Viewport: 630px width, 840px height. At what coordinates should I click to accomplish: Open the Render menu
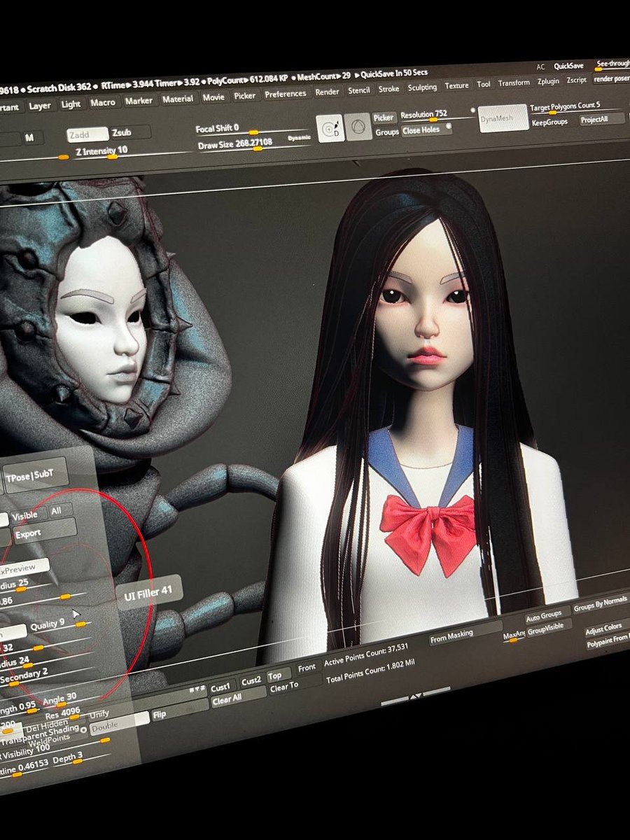click(x=327, y=92)
